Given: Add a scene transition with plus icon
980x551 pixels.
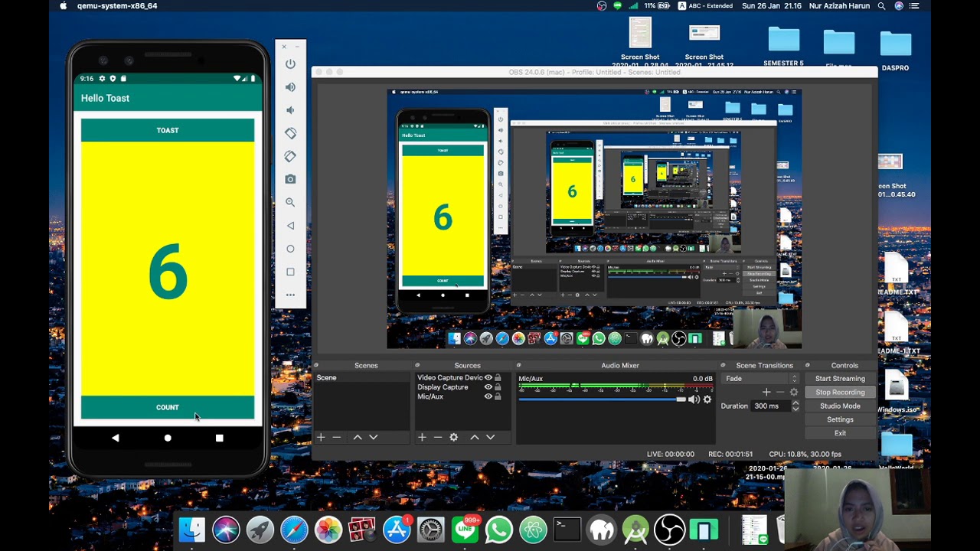Looking at the screenshot, I should tap(766, 392).
